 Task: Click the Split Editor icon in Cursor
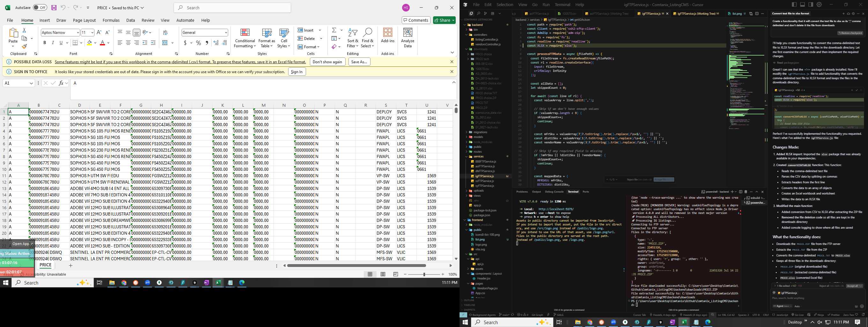pos(757,13)
